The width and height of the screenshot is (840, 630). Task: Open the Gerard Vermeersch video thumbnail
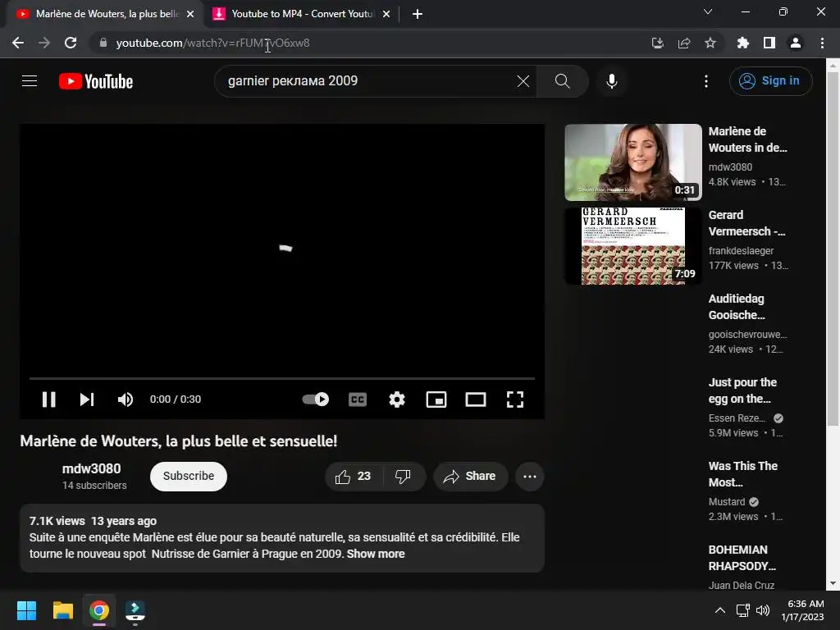click(x=632, y=246)
